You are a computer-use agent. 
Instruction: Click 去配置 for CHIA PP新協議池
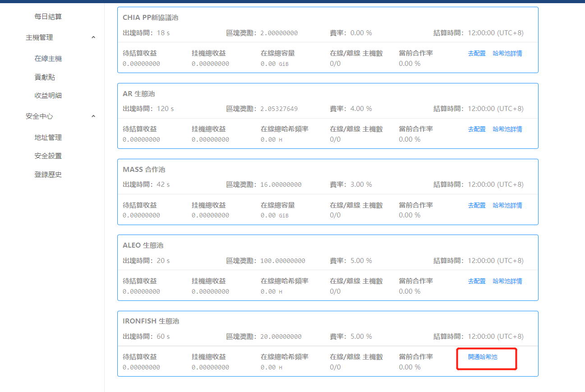477,53
